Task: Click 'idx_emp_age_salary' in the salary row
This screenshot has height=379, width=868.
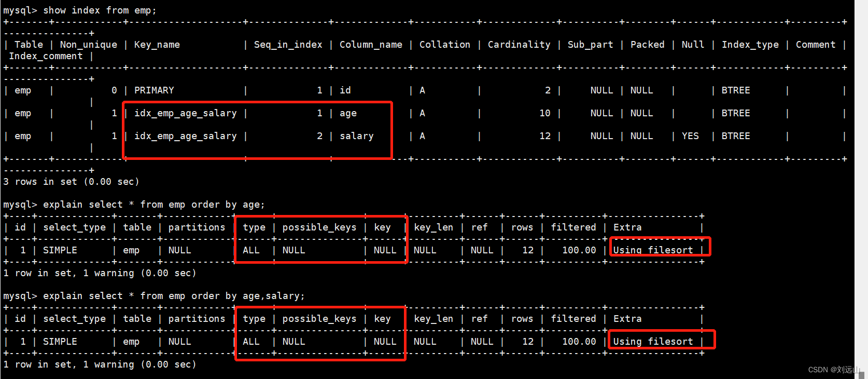Action: 186,136
